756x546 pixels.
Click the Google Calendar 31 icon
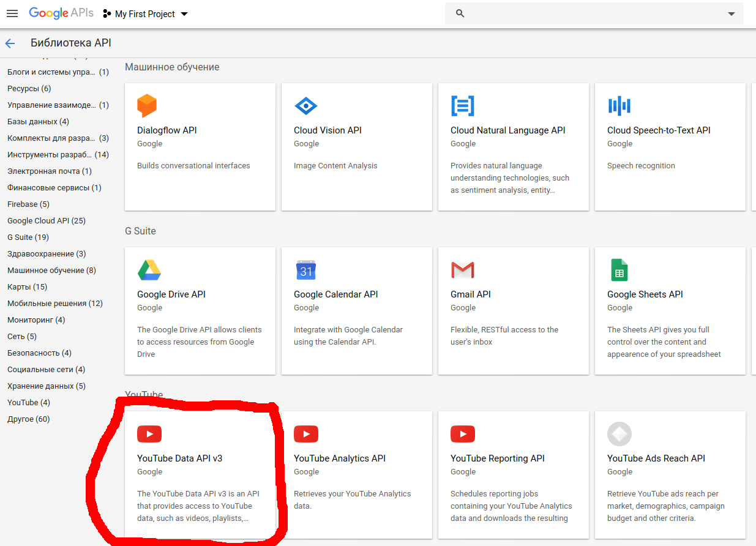click(306, 270)
